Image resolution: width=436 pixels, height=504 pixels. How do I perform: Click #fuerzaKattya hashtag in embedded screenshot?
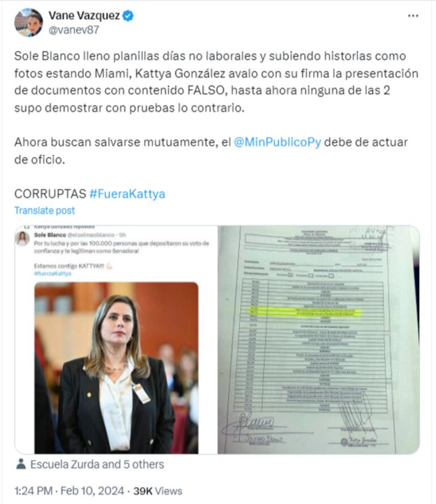(53, 274)
